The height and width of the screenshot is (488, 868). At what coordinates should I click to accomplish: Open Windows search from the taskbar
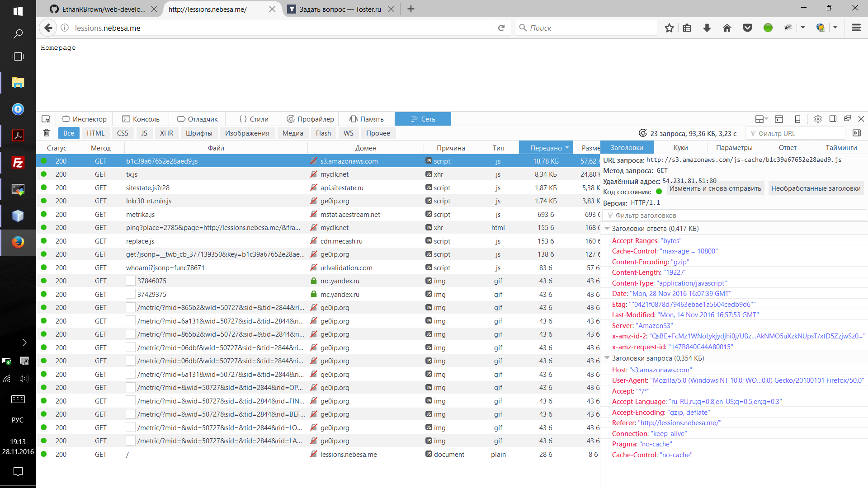[x=18, y=33]
